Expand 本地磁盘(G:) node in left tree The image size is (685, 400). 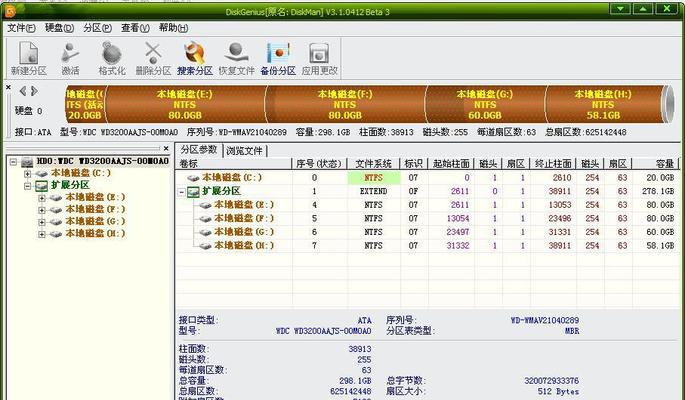click(42, 222)
